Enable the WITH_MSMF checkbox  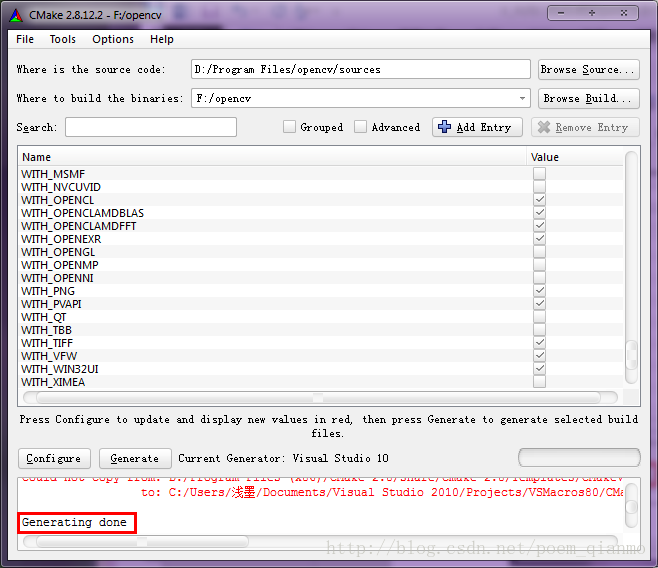point(539,173)
